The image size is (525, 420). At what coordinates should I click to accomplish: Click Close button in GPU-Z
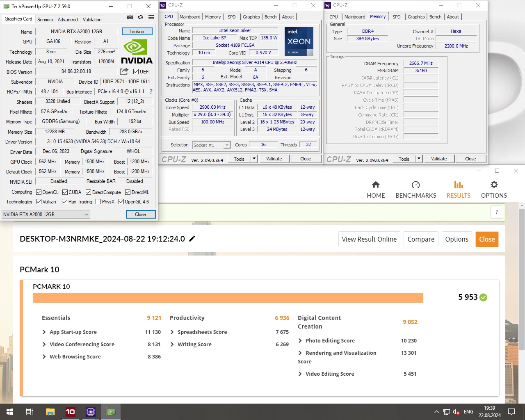140,214
